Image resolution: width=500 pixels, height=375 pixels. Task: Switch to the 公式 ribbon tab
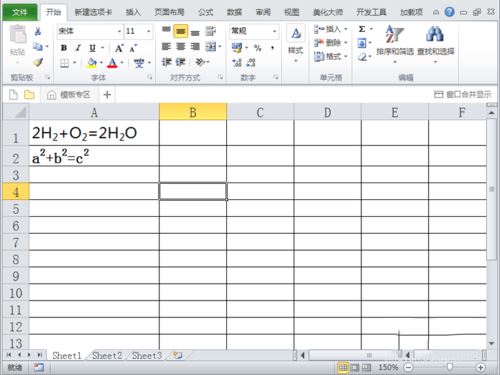tap(205, 12)
